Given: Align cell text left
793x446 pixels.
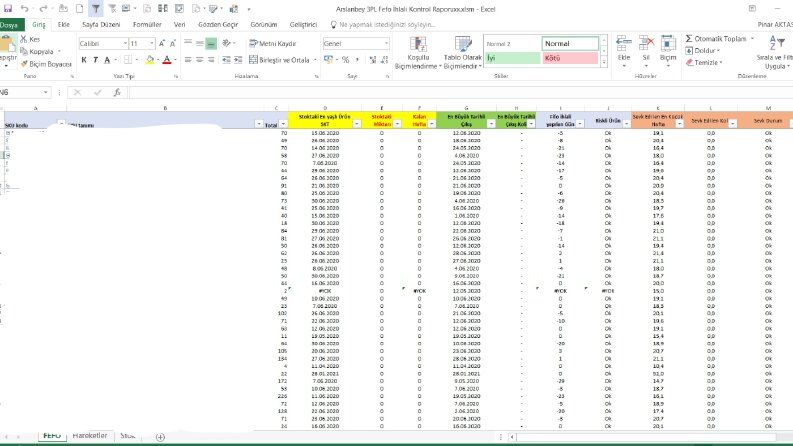Looking at the screenshot, I should pos(188,60).
